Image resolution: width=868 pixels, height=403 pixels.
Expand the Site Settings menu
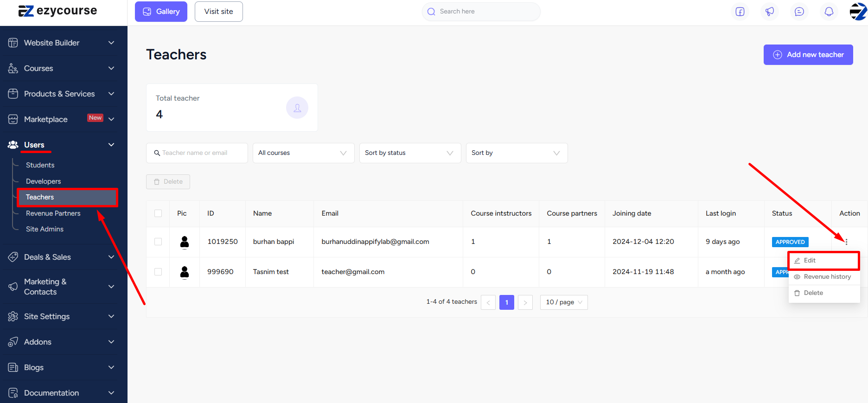click(x=111, y=316)
